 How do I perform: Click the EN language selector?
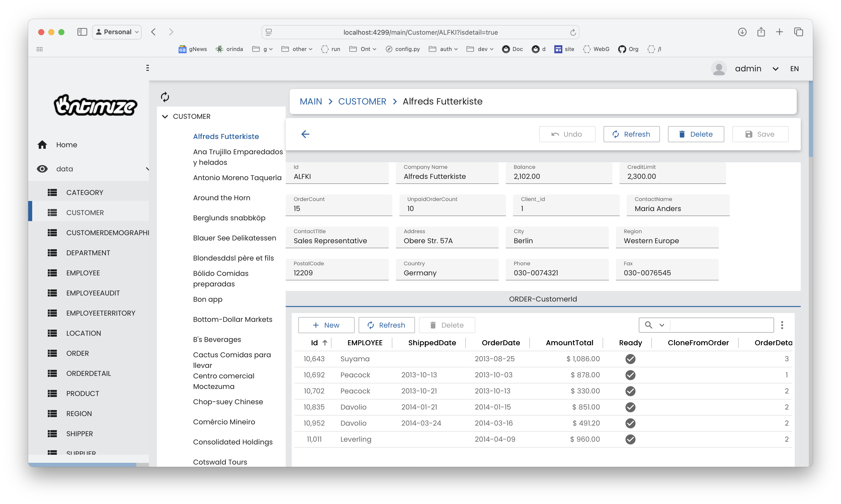click(x=794, y=69)
